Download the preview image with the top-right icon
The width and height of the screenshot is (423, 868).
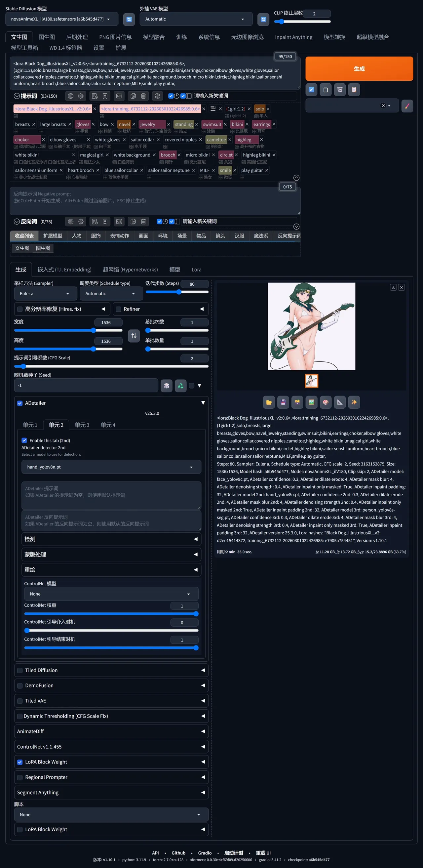[393, 287]
